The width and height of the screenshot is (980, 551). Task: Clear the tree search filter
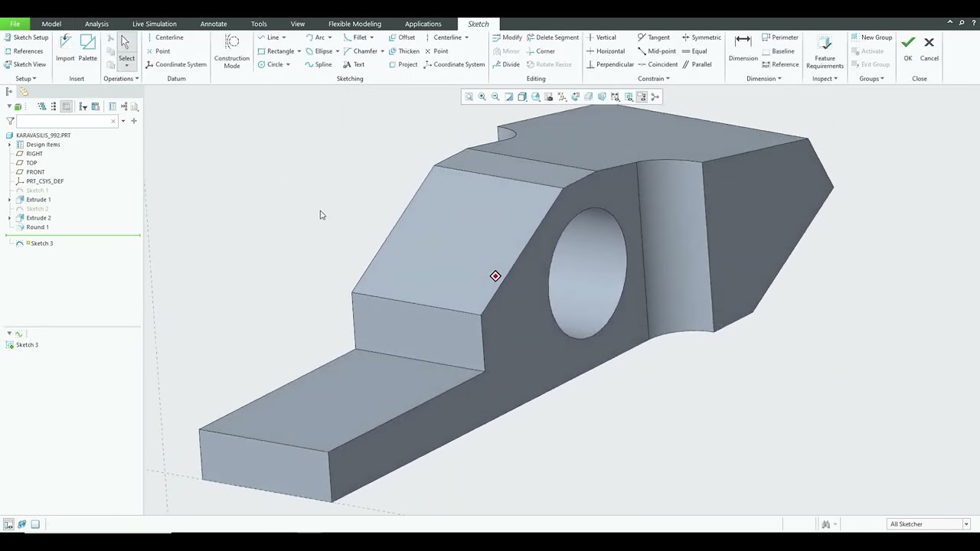(x=113, y=121)
